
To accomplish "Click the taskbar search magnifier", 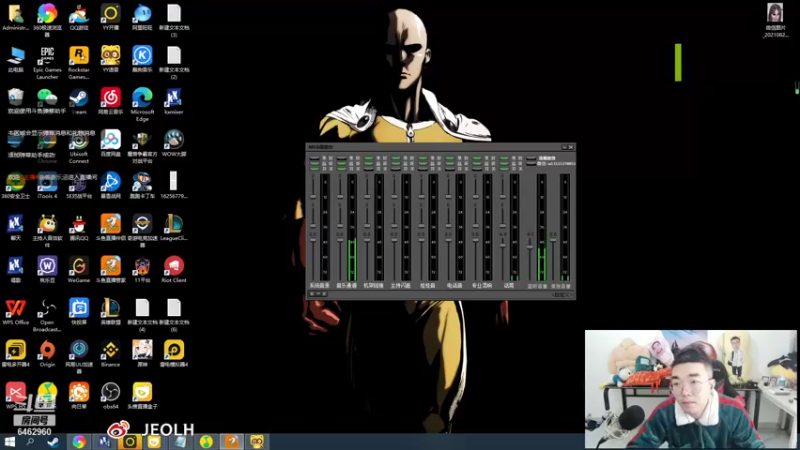I will (x=30, y=442).
